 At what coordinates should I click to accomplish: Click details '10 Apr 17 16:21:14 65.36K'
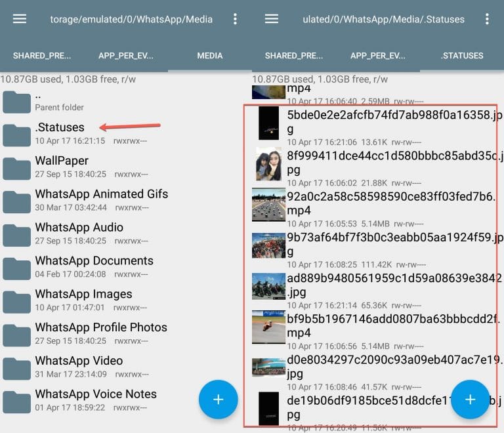tap(354, 306)
